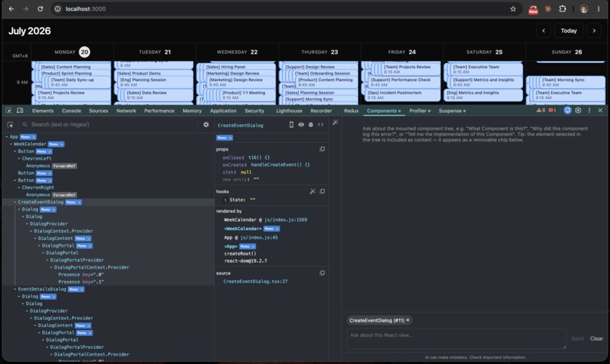Collapse the App tree node
The image size is (610, 364).
pos(7,137)
